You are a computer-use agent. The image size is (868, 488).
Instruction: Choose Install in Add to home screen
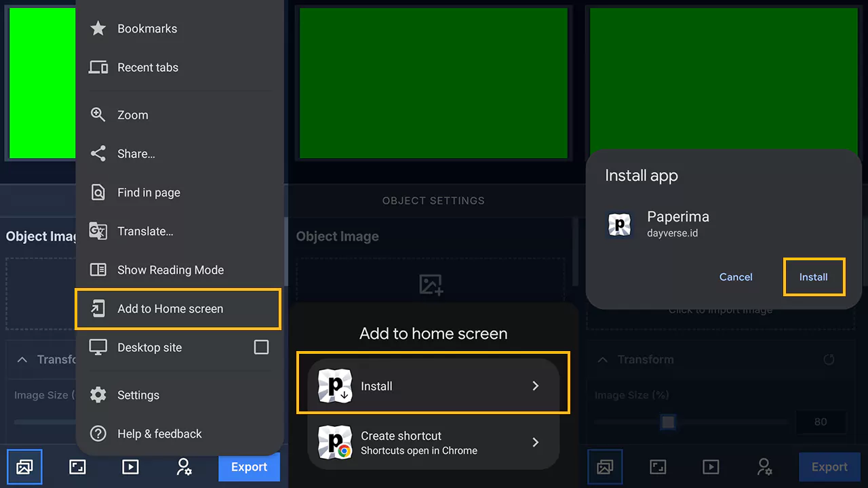pos(433,386)
